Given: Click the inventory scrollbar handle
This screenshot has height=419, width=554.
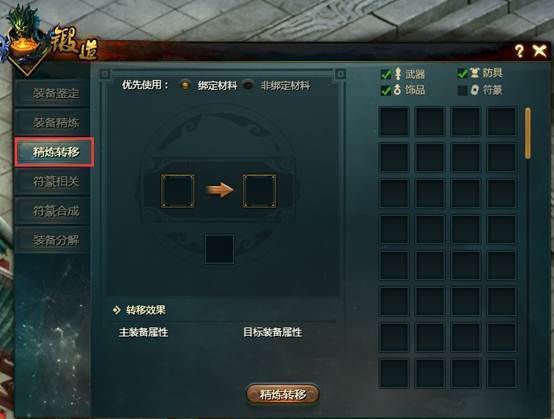Looking at the screenshot, I should pos(528,133).
